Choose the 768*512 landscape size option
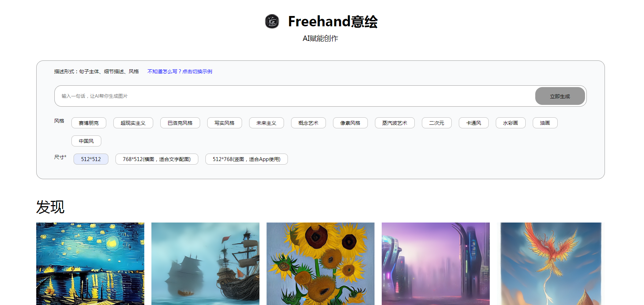Viewport: 644px width, 305px height. point(157,159)
